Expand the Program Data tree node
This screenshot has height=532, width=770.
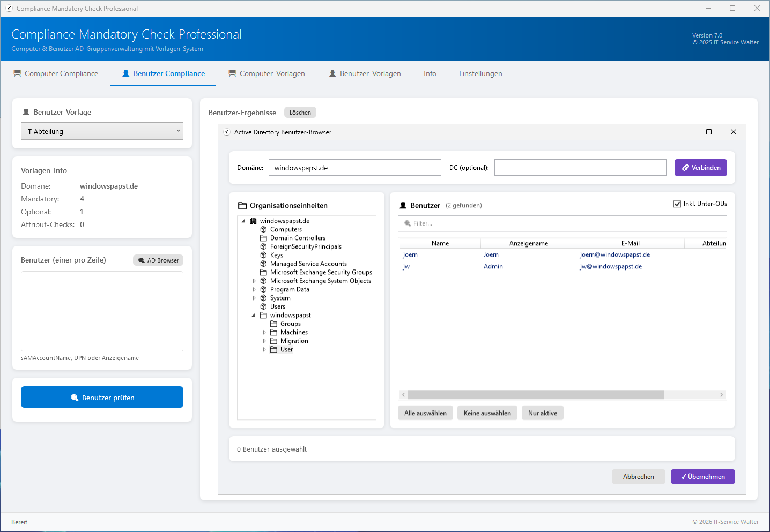[x=254, y=289]
